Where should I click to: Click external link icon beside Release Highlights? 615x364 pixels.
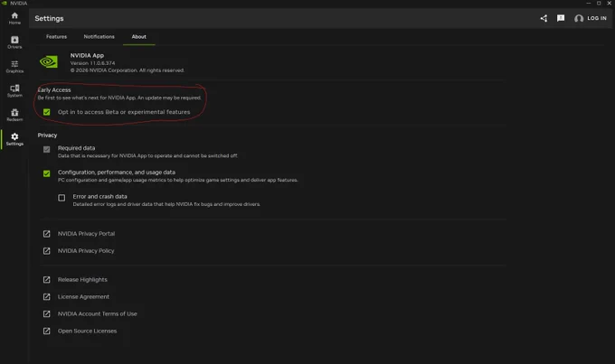pos(47,280)
